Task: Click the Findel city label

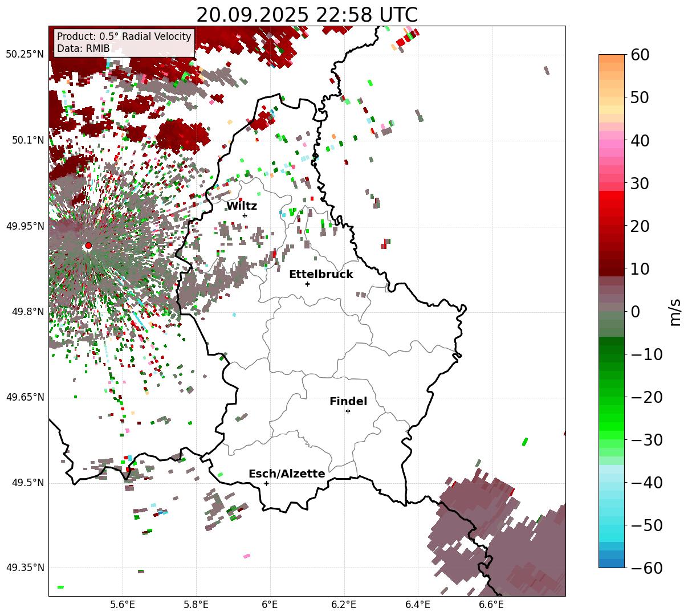Action: pos(348,402)
